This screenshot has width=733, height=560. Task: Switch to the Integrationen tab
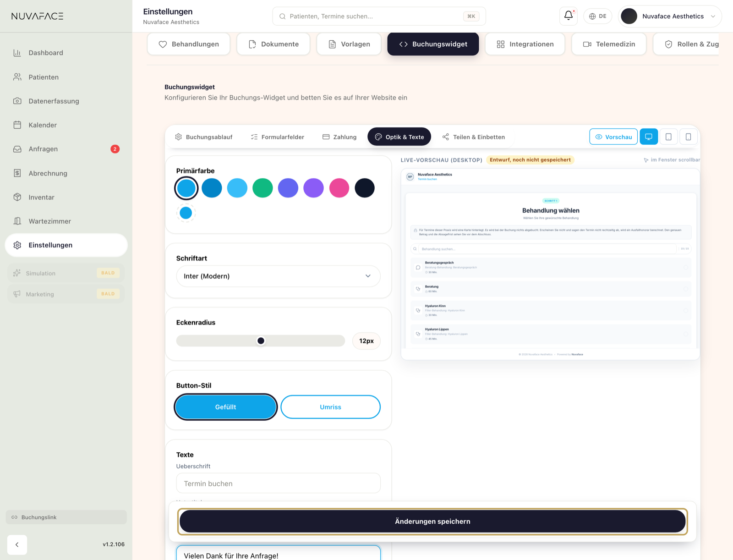[525, 44]
